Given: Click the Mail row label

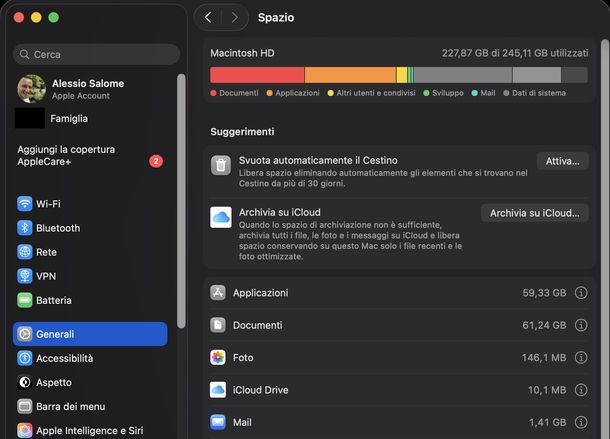Looking at the screenshot, I should 242,422.
